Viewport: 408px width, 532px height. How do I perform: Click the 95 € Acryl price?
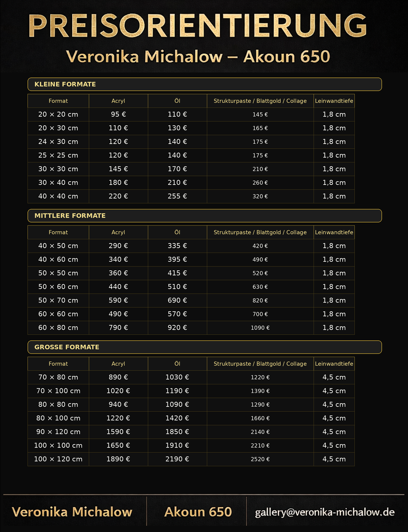click(x=118, y=115)
